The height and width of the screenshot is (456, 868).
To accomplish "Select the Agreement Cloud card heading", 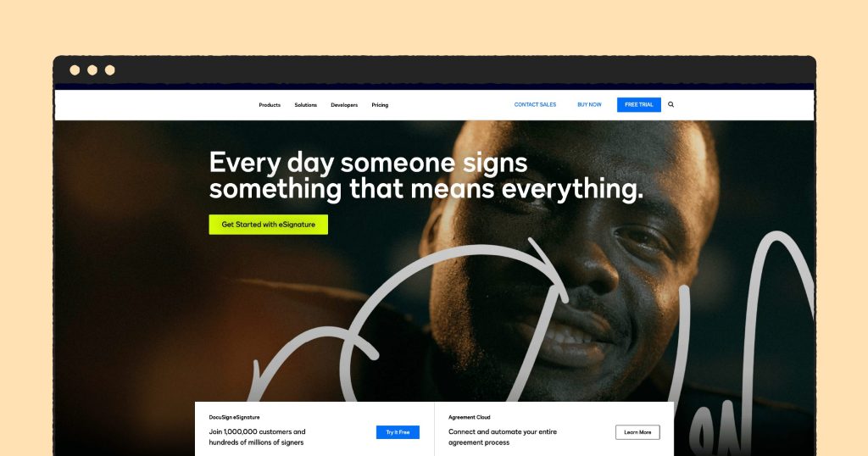I will 470,417.
